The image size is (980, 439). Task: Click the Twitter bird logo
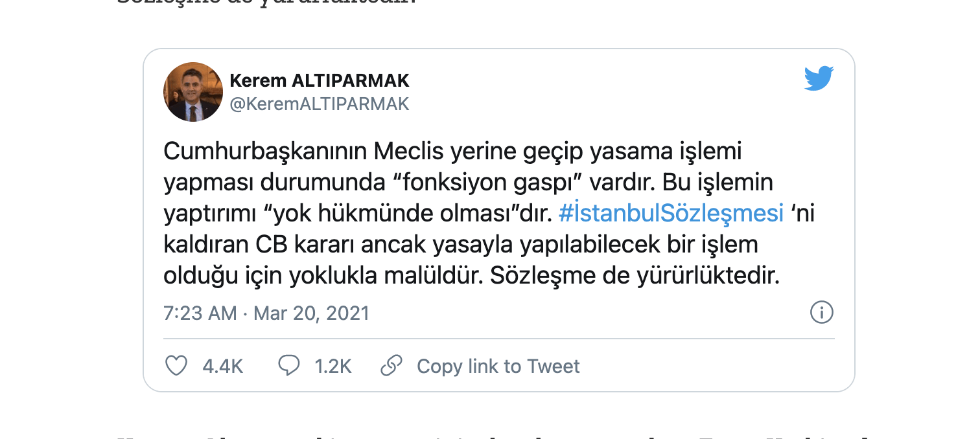click(x=819, y=79)
